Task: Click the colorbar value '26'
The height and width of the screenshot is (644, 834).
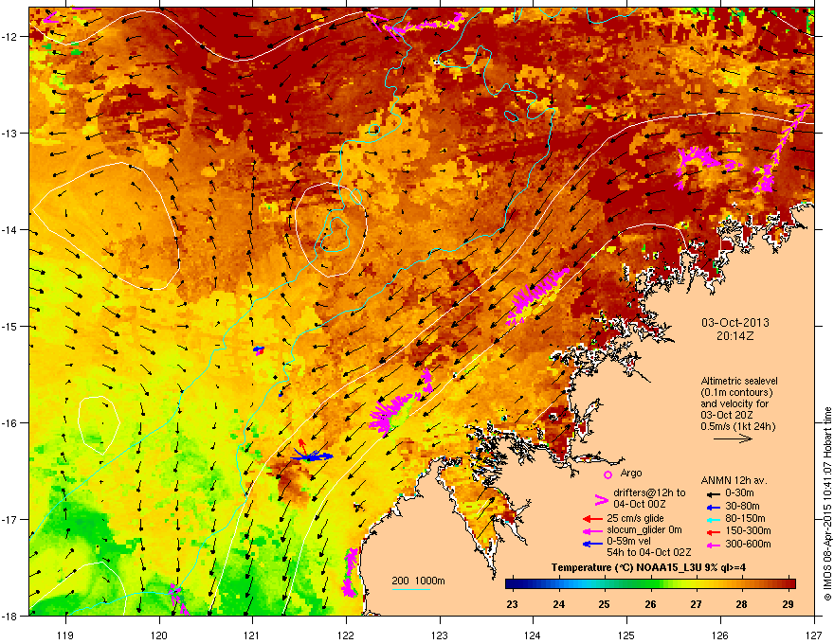Action: click(650, 604)
